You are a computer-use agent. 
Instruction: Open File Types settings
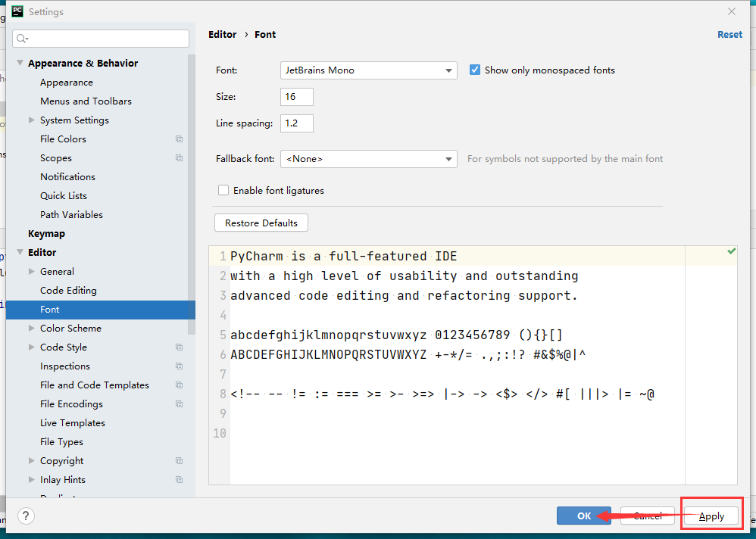point(61,441)
